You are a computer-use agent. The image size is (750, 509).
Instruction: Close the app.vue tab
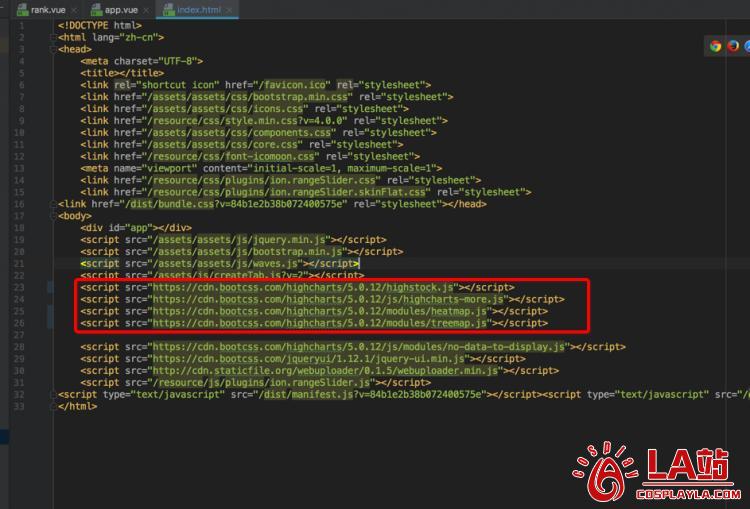click(145, 10)
